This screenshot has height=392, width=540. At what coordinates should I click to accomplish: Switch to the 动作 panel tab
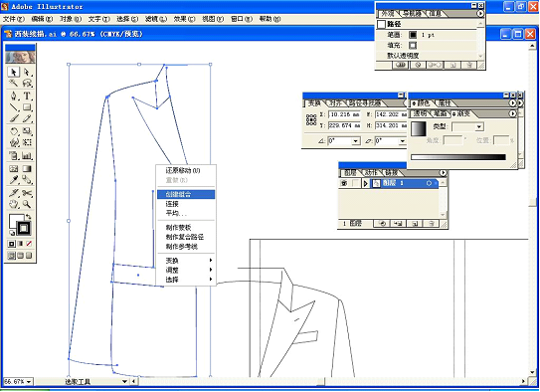click(371, 173)
